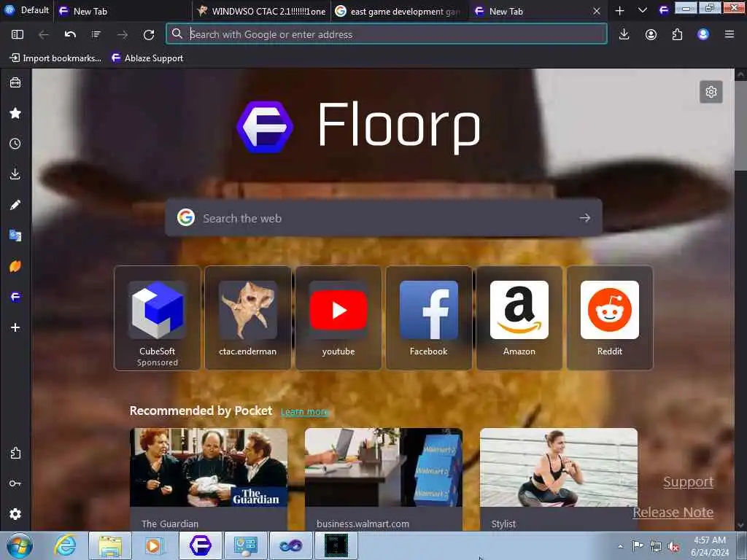Viewport: 747px width, 560px height.
Task: Open the youtube shortcut tile
Action: pos(338,318)
